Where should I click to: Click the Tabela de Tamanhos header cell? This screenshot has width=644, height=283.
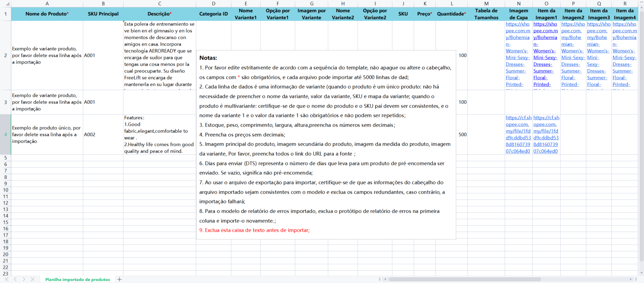coord(486,14)
